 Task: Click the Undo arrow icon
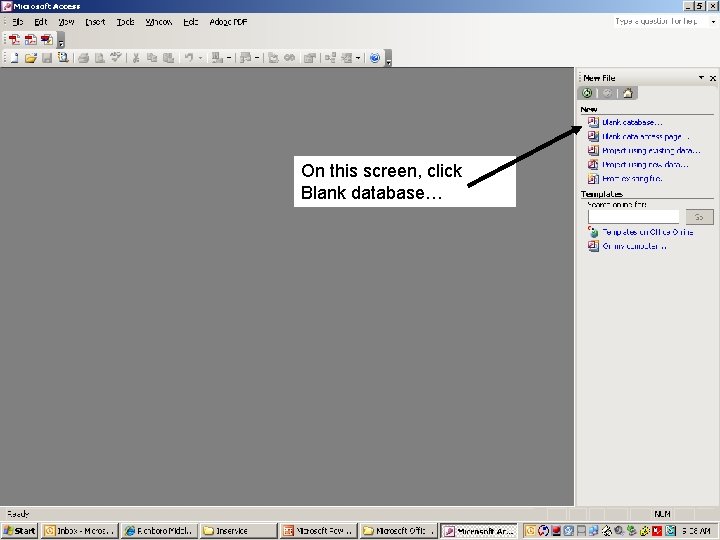pyautogui.click(x=189, y=58)
